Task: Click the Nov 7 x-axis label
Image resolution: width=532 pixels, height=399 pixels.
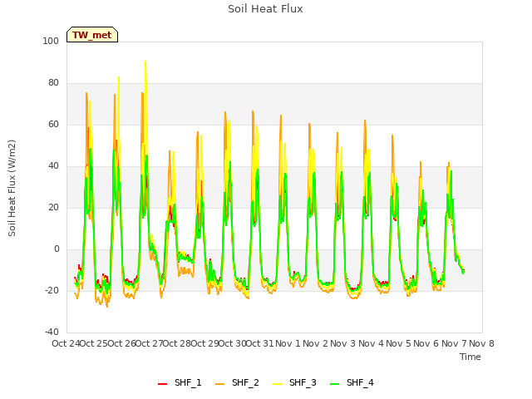Action: 454,343
